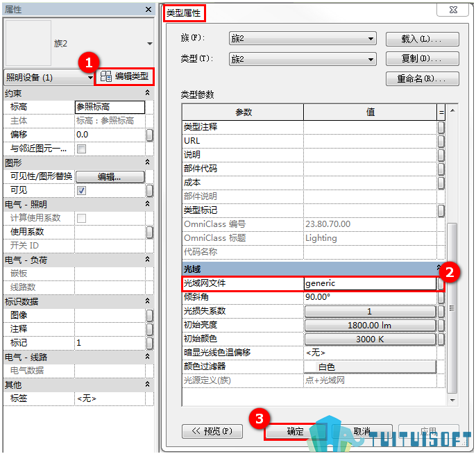Open the 颜色过滤器 白色 color swatch
This screenshot has height=454, width=476.
tap(370, 367)
